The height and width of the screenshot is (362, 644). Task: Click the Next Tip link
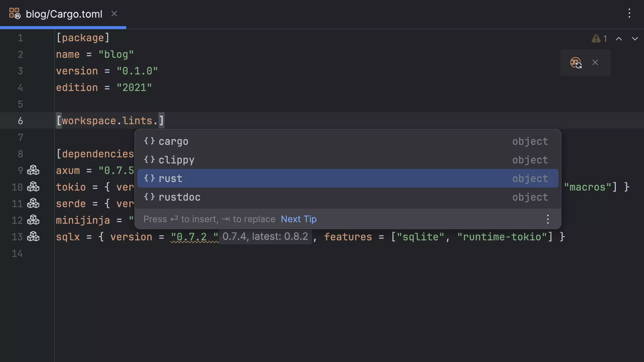[299, 219]
